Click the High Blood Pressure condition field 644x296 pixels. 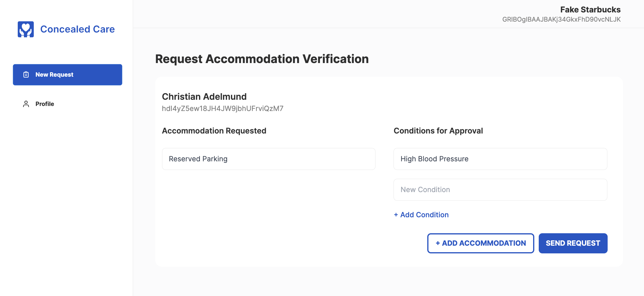[x=500, y=159]
